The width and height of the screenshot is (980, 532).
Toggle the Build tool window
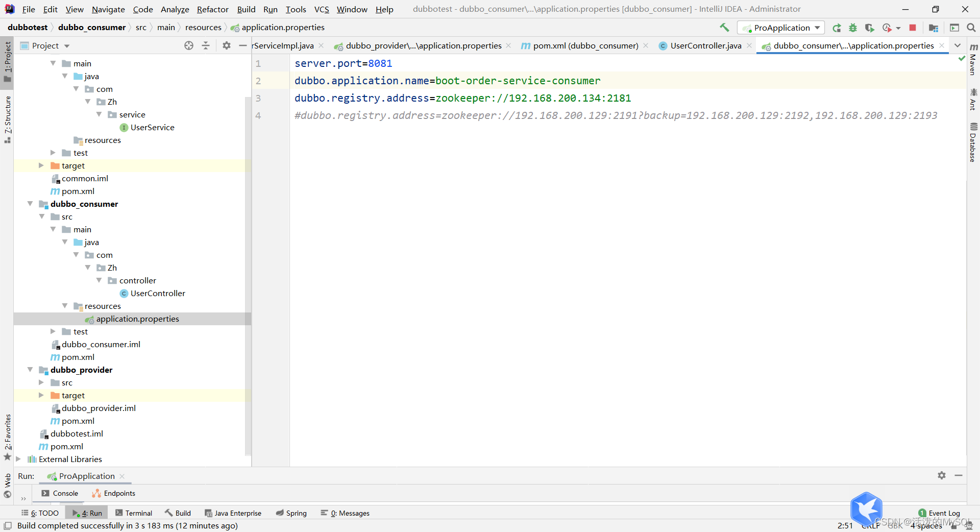click(178, 513)
